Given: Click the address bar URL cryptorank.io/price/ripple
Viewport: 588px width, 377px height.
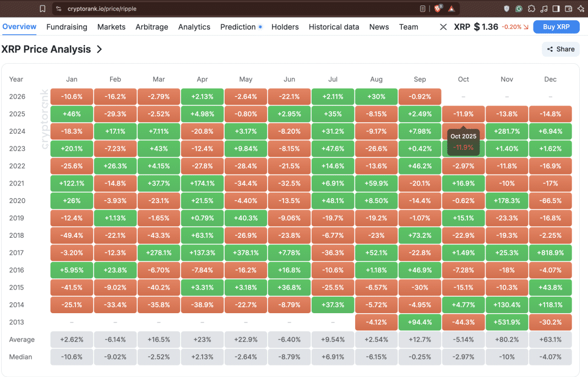Looking at the screenshot, I should click(x=102, y=9).
